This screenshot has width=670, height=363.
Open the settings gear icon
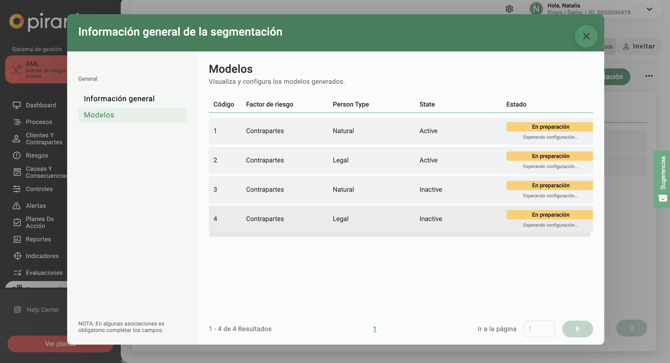509,9
